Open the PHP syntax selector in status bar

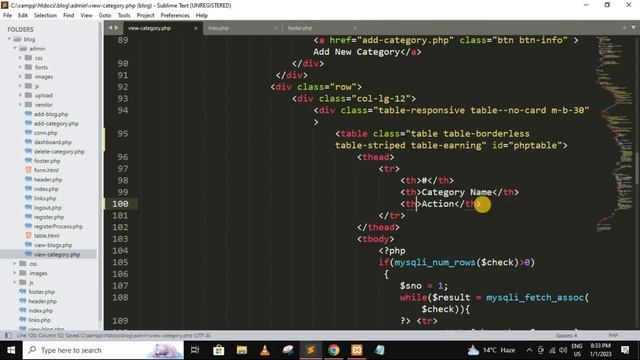pos(613,336)
